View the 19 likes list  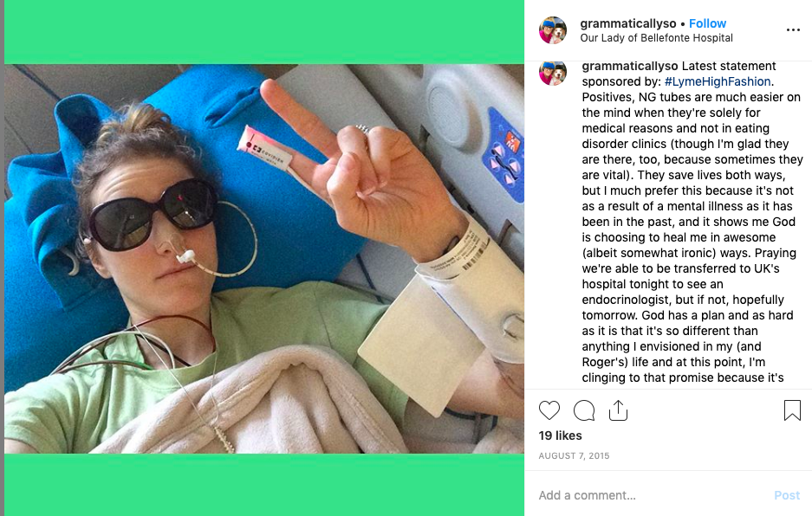[x=561, y=435]
